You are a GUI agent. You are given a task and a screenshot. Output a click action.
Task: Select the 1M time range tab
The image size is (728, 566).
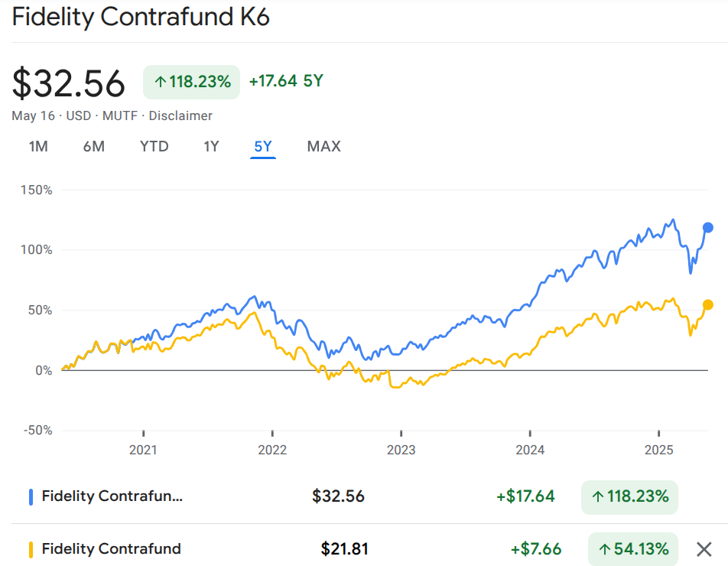click(x=38, y=147)
